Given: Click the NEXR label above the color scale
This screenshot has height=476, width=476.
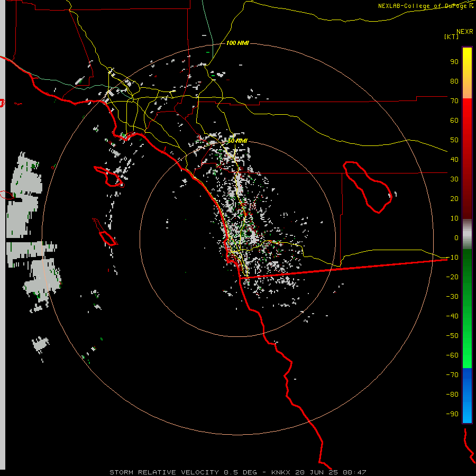Looking at the screenshot, I should click(x=465, y=32).
